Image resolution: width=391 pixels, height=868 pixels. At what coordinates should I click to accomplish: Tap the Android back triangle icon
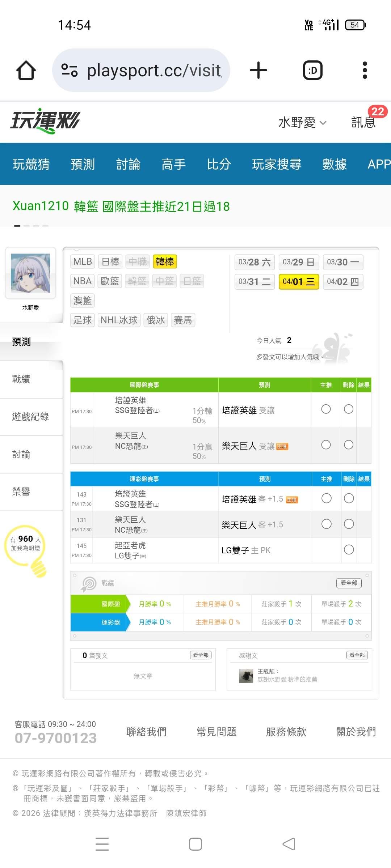coord(289,844)
